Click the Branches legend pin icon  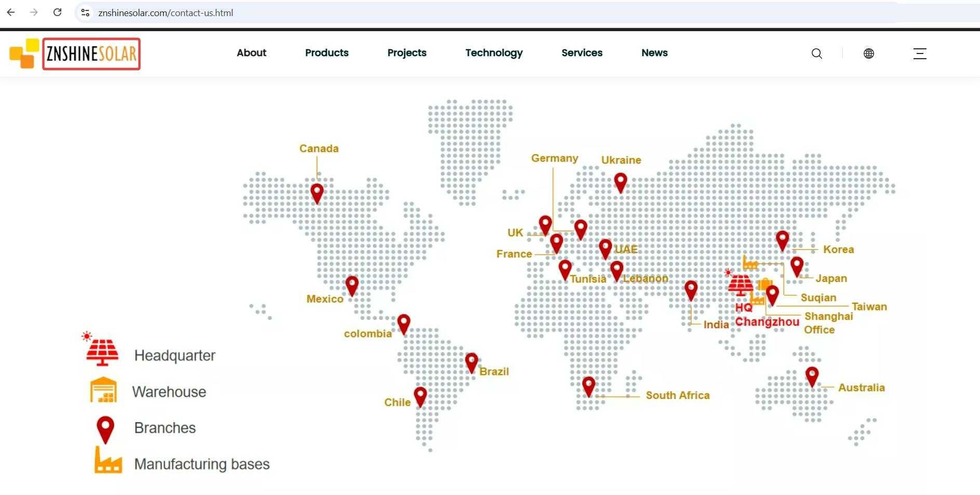tap(105, 430)
